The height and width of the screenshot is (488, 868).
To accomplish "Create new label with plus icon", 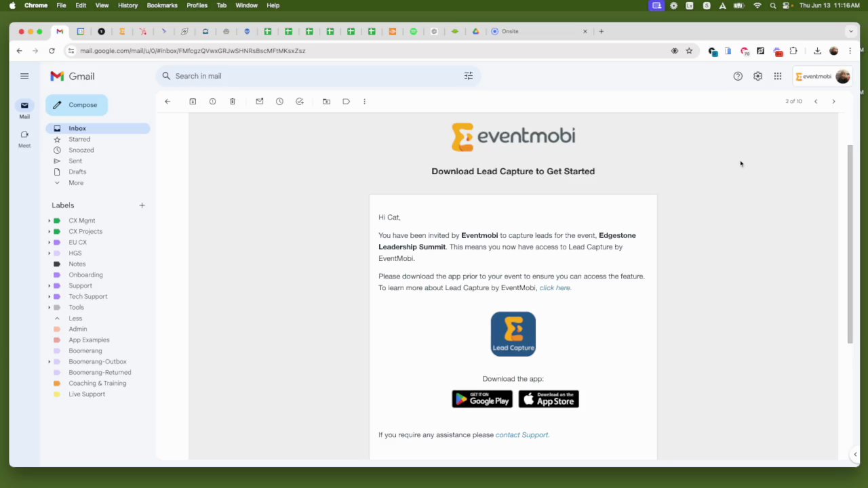I will point(142,205).
